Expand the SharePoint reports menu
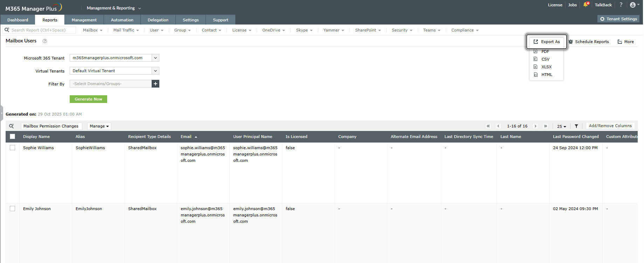644x263 pixels. coord(368,30)
